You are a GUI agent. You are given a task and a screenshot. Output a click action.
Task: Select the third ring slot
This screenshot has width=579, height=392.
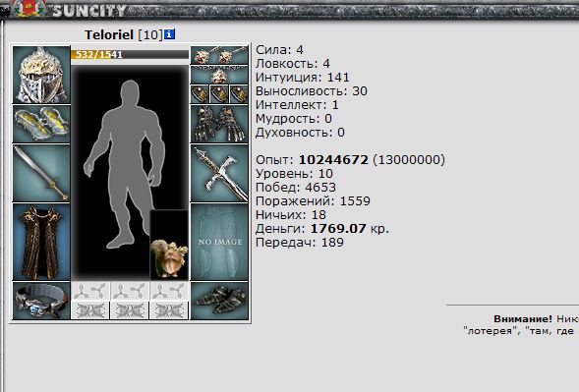tap(239, 94)
